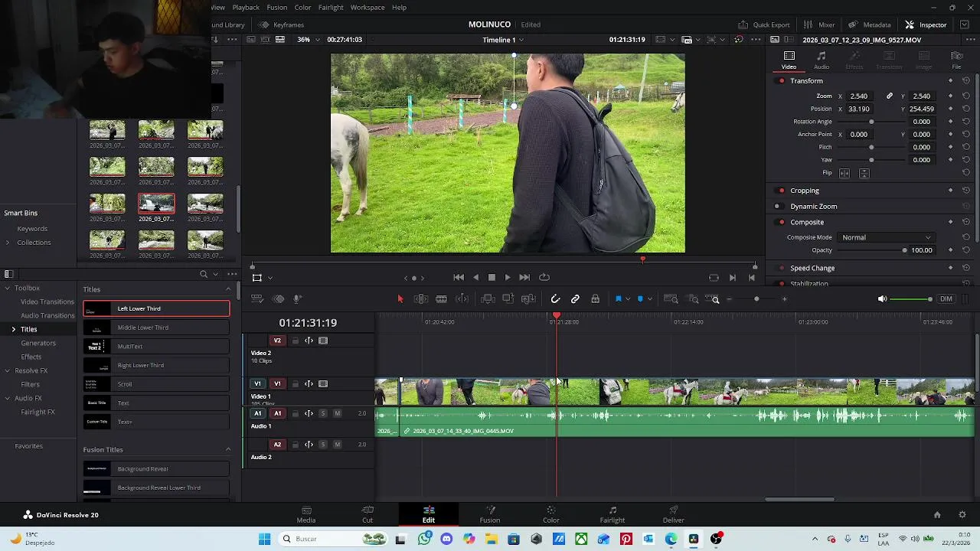Show the Metadata panel

[x=869, y=24]
